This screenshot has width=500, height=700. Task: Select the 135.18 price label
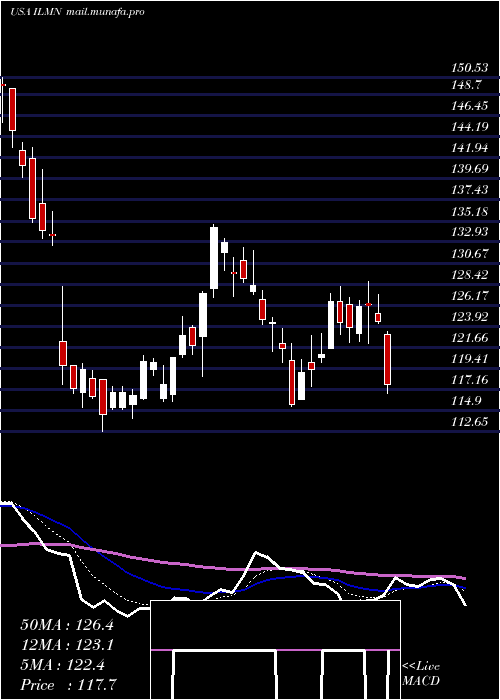coord(469,212)
